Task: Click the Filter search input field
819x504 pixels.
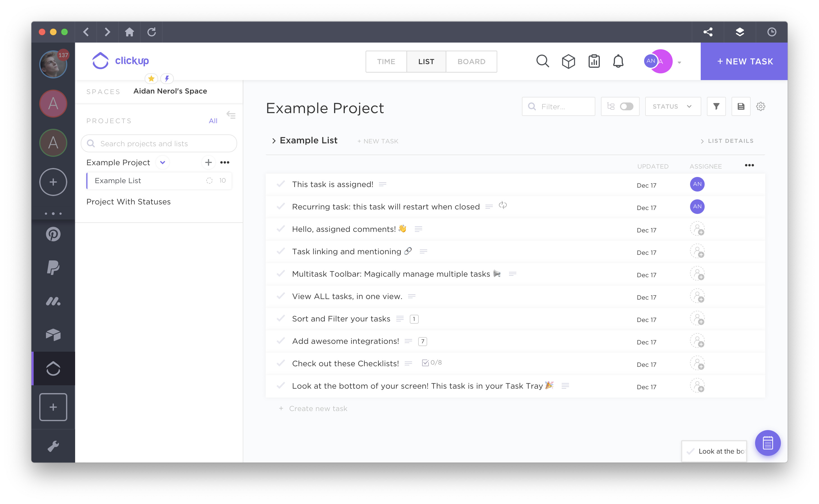Action: (x=558, y=106)
